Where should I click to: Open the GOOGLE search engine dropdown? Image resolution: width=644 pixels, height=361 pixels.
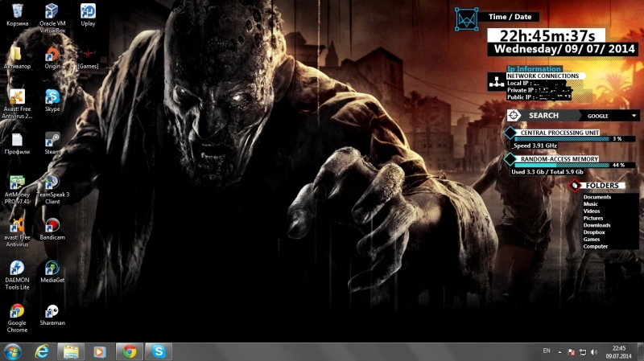(611, 116)
